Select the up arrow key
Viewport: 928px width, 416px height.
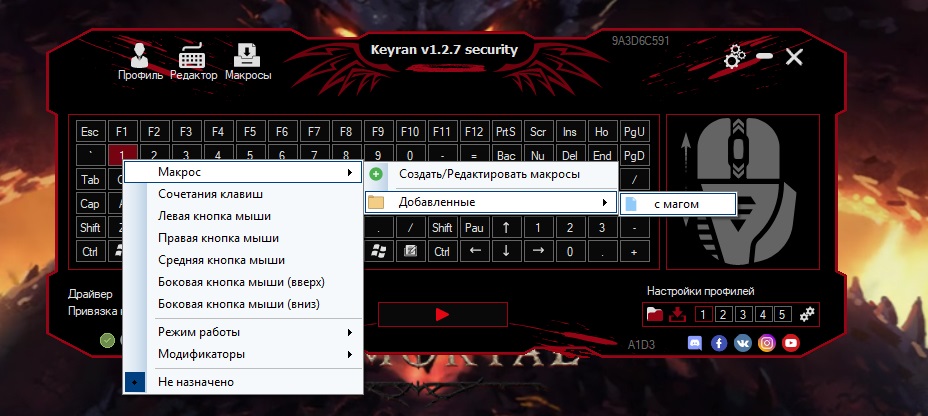[506, 227]
